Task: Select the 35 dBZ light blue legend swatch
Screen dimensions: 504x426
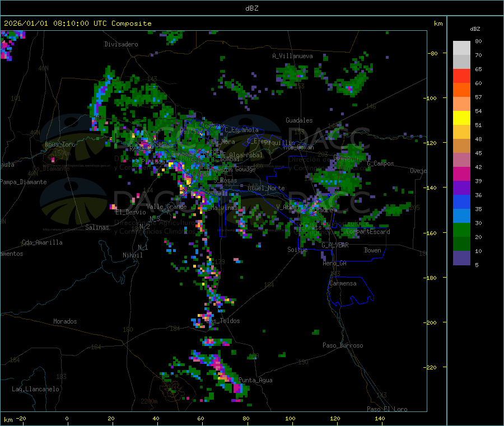Action: 461,216
